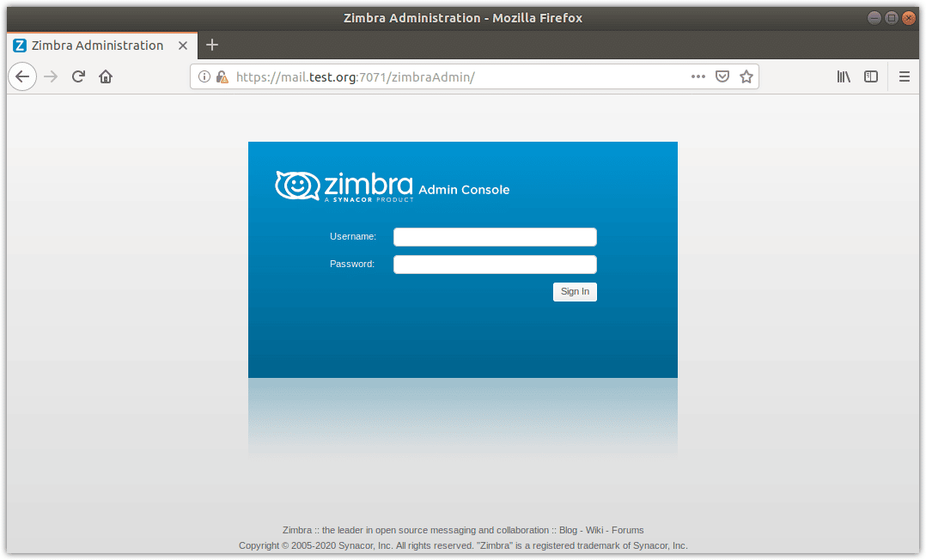Toggle the Firefox sidebar
Screen dimensions: 926x560
click(871, 76)
